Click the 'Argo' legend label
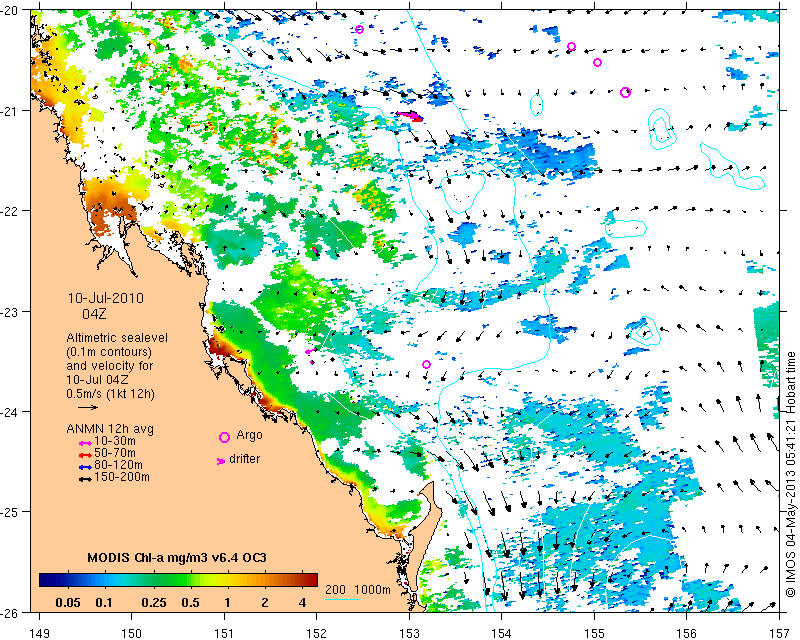The width and height of the screenshot is (800, 640). click(249, 436)
